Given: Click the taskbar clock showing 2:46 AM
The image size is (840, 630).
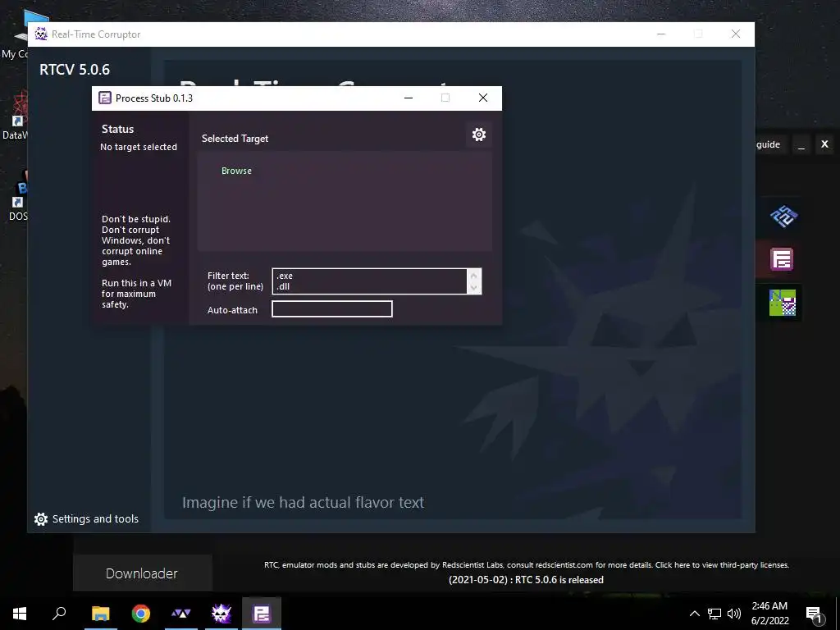Looking at the screenshot, I should click(769, 614).
